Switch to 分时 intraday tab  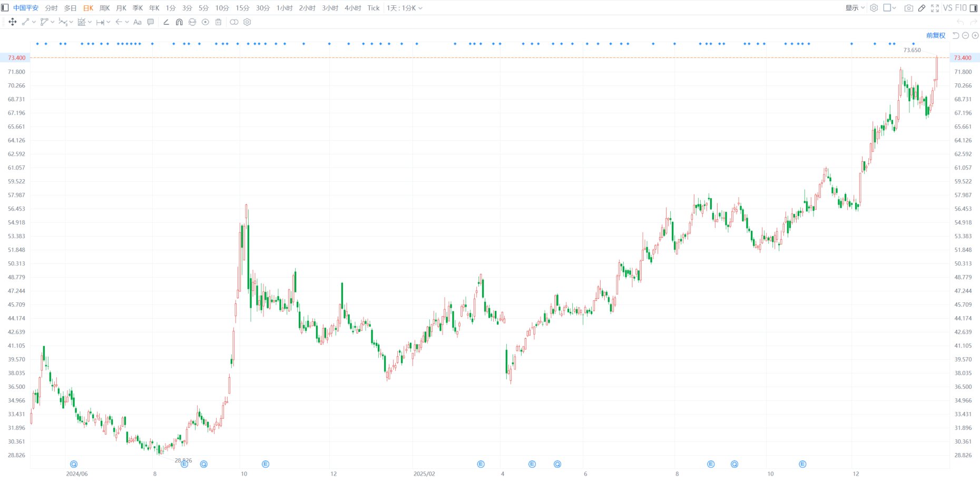[x=51, y=8]
